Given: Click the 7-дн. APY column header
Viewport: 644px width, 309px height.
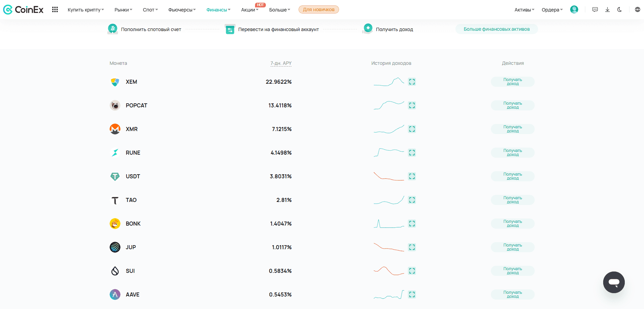Looking at the screenshot, I should coord(281,63).
